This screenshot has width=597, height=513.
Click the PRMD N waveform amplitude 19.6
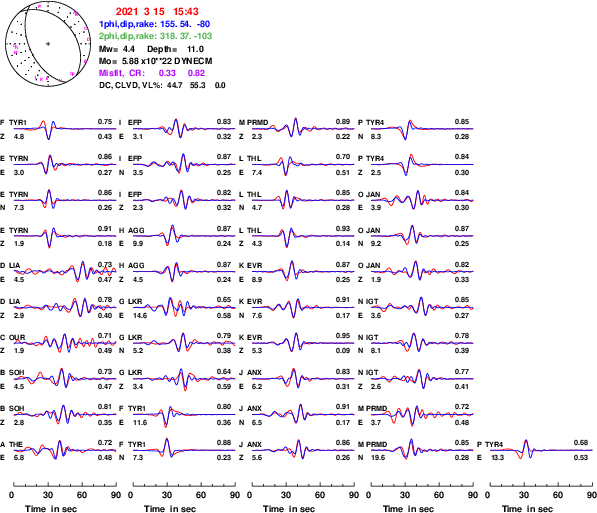(x=422, y=450)
